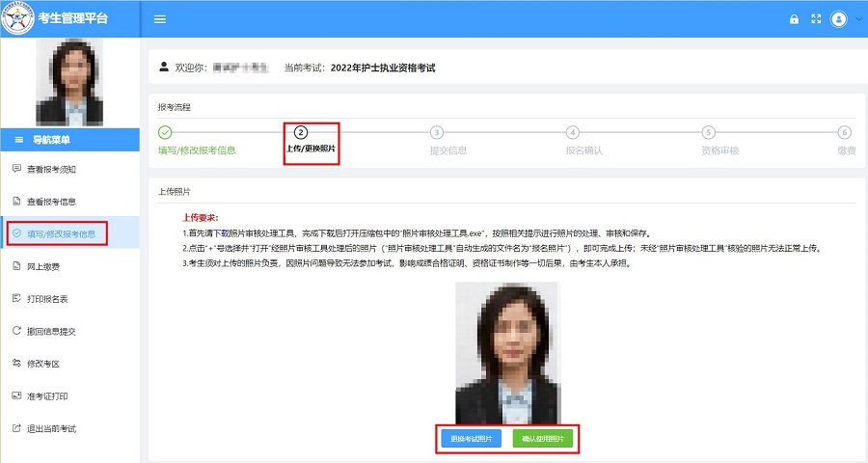Expand the user account dropdown arrow
The height and width of the screenshot is (463, 868).
click(x=856, y=19)
